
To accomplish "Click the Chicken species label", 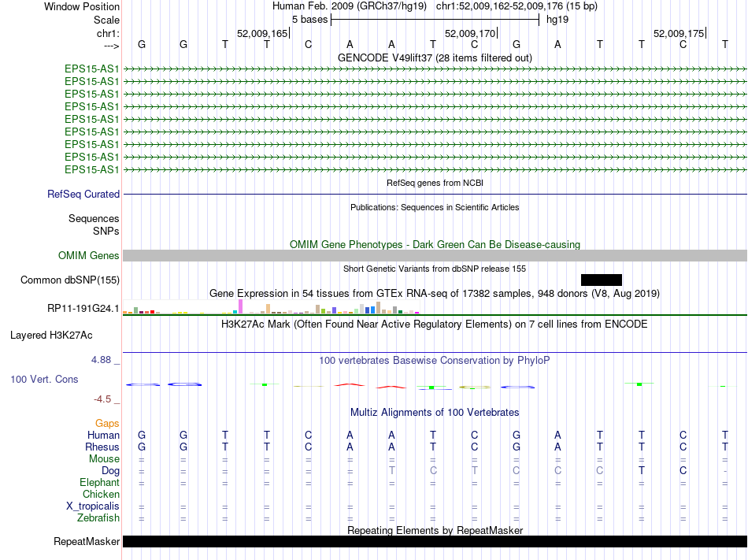I will click(101, 494).
